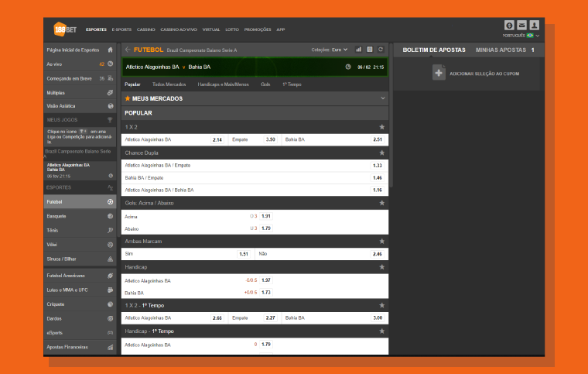Favorite the Ambas Marcam market star
Viewport: 588px width, 374px height.
coord(381,242)
